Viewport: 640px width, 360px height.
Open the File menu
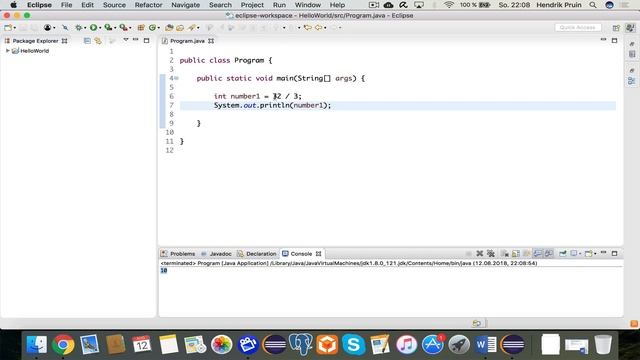pyautogui.click(x=66, y=5)
